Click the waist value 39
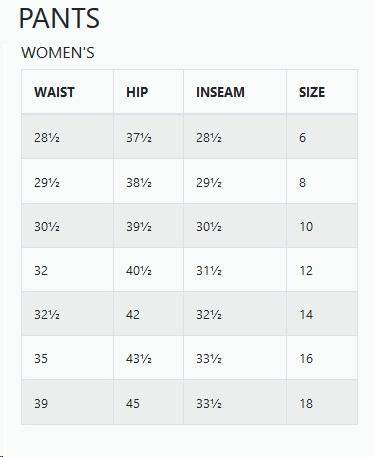 pos(41,403)
